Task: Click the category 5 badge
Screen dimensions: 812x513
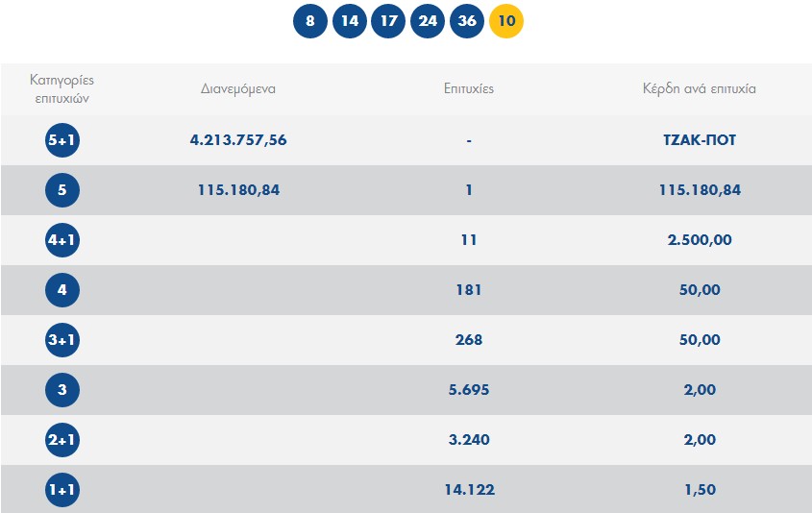Action: [62, 190]
